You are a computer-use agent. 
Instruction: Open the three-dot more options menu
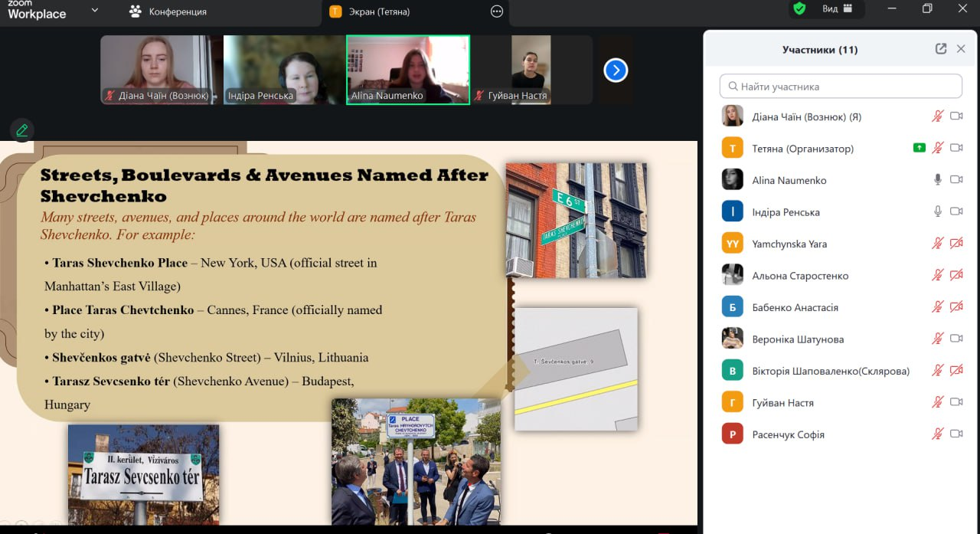pos(497,11)
